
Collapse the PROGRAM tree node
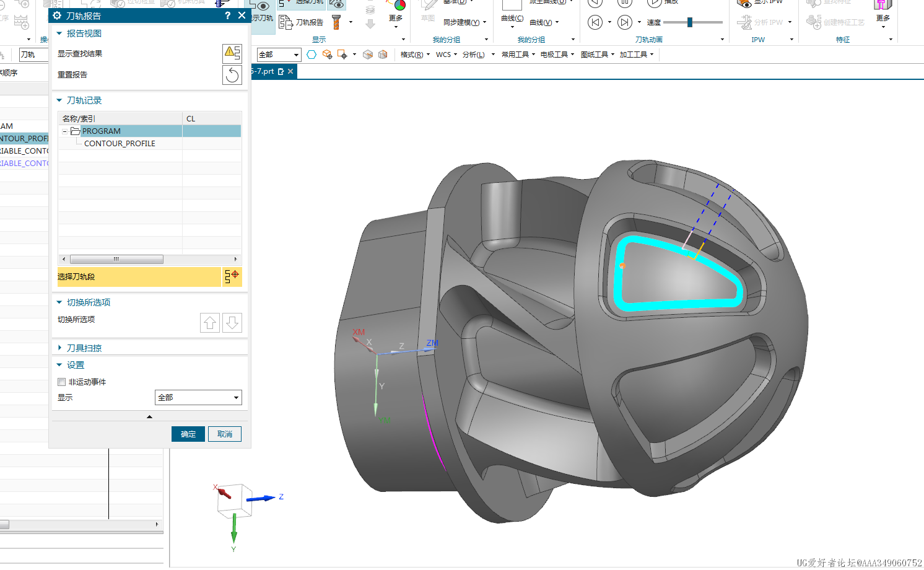[x=64, y=131]
